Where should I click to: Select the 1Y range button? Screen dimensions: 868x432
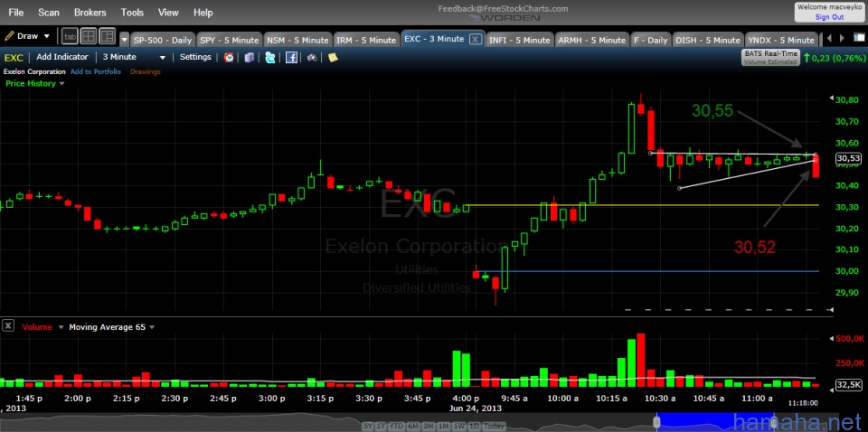(381, 426)
